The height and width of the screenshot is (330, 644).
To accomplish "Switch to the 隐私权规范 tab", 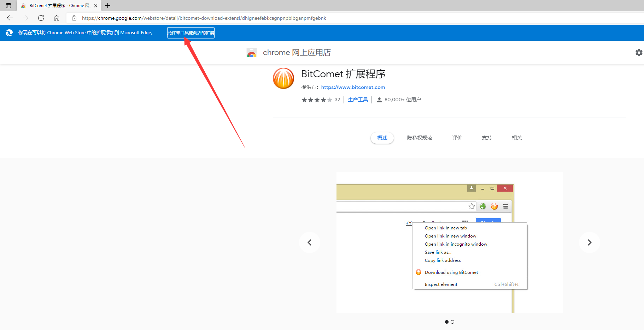I will pos(420,138).
